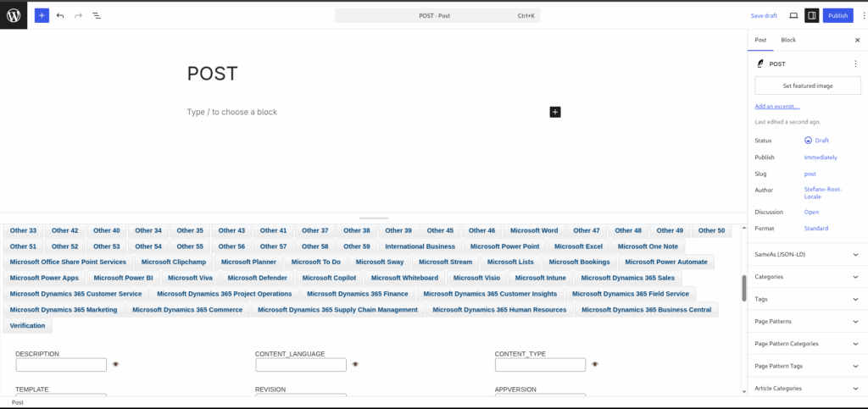Click the feather post icon beside POST

pos(760,64)
